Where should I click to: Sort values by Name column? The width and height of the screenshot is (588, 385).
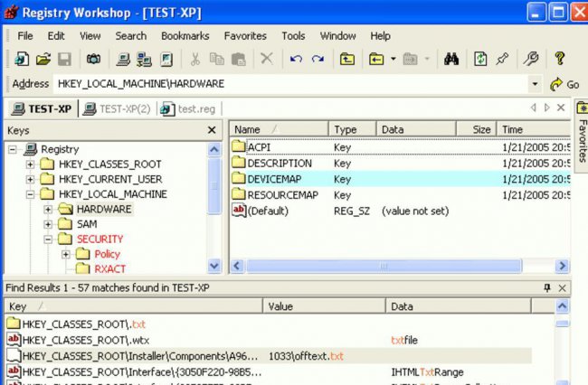[x=279, y=129]
